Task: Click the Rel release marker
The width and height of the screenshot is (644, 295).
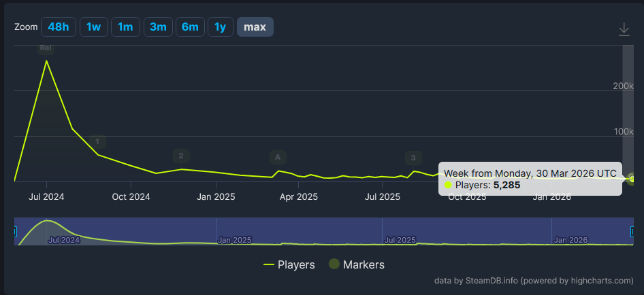Action: coord(46,48)
